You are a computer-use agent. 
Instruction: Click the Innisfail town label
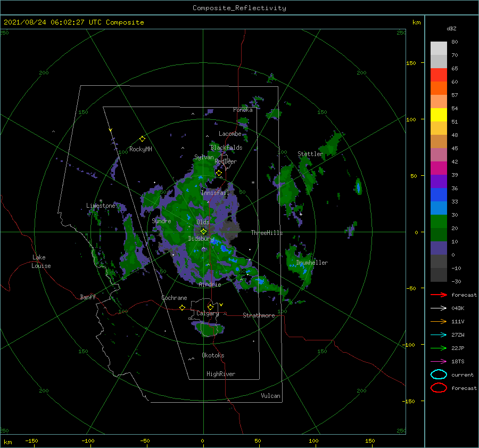click(x=215, y=193)
